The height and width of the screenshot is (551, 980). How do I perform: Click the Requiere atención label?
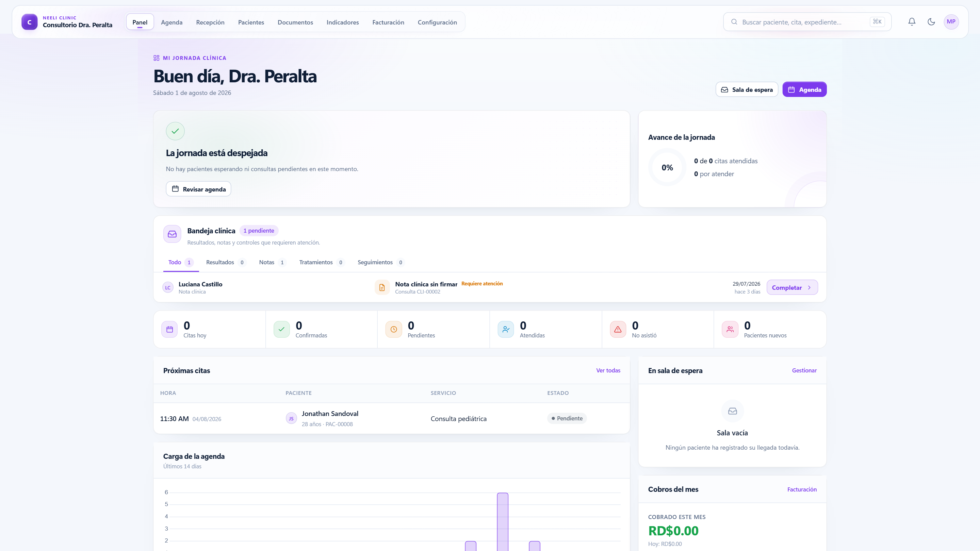tap(482, 284)
